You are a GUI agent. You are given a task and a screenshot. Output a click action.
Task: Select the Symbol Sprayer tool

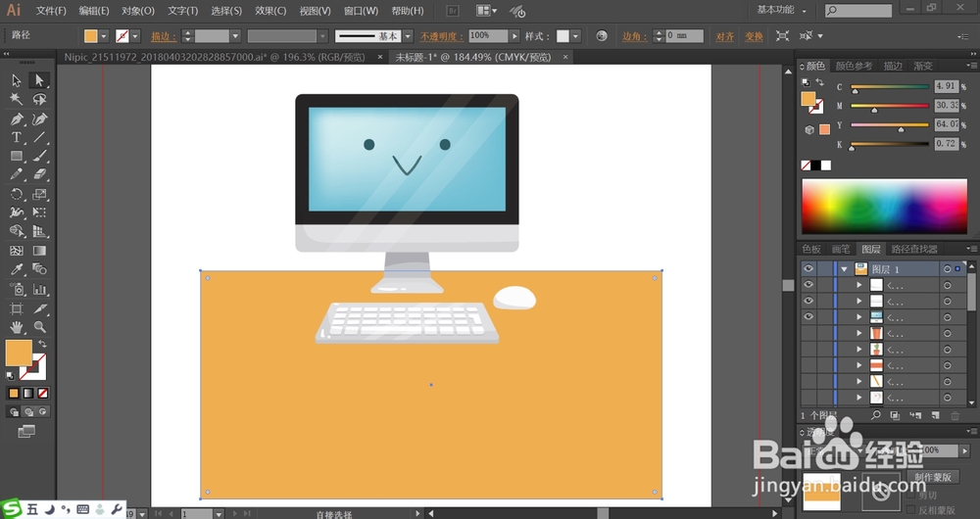[x=17, y=289]
